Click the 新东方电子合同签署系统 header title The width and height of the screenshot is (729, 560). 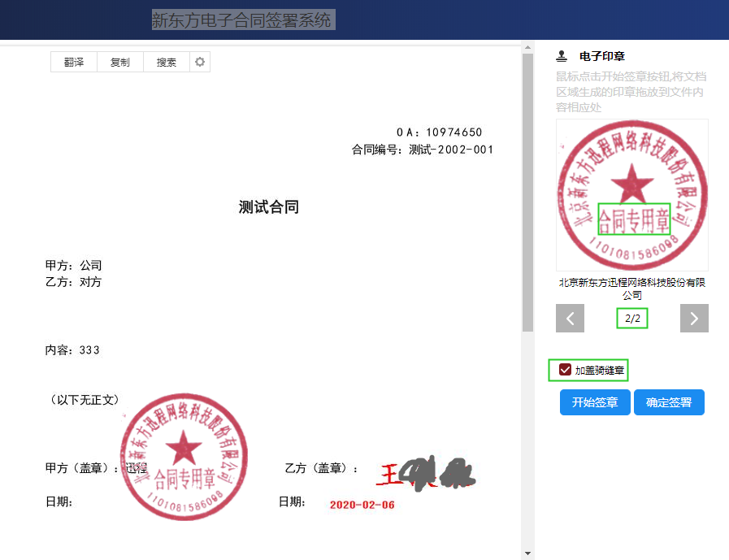pyautogui.click(x=242, y=20)
